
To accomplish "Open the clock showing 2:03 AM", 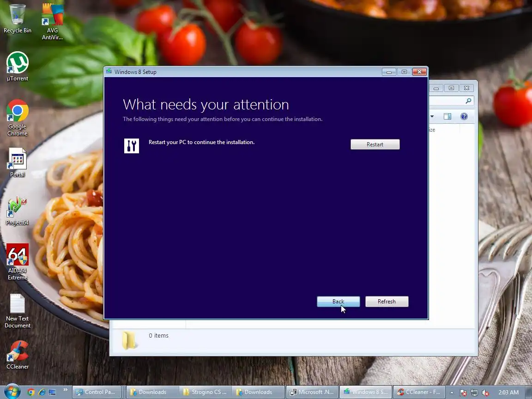I will tap(508, 392).
